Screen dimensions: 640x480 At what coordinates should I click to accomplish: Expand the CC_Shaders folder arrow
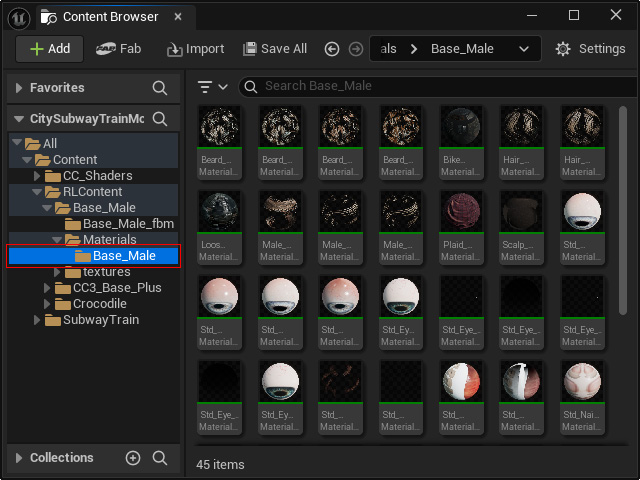[37, 176]
